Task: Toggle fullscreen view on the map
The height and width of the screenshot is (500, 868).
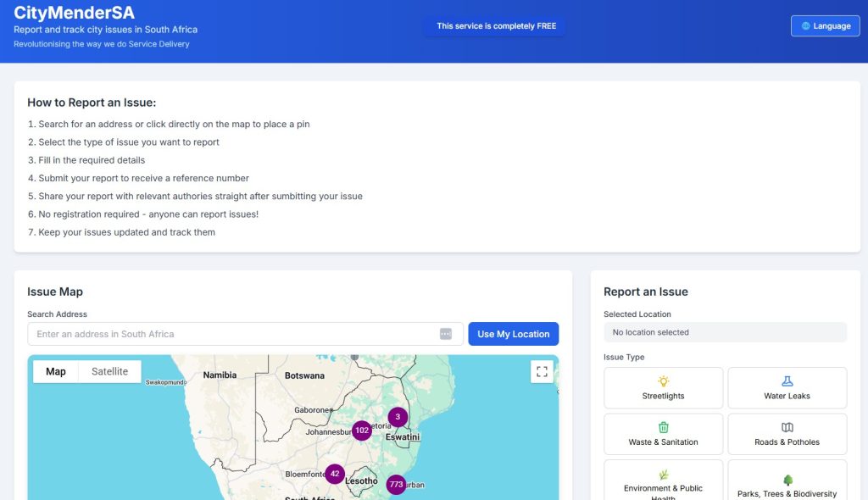Action: click(542, 371)
